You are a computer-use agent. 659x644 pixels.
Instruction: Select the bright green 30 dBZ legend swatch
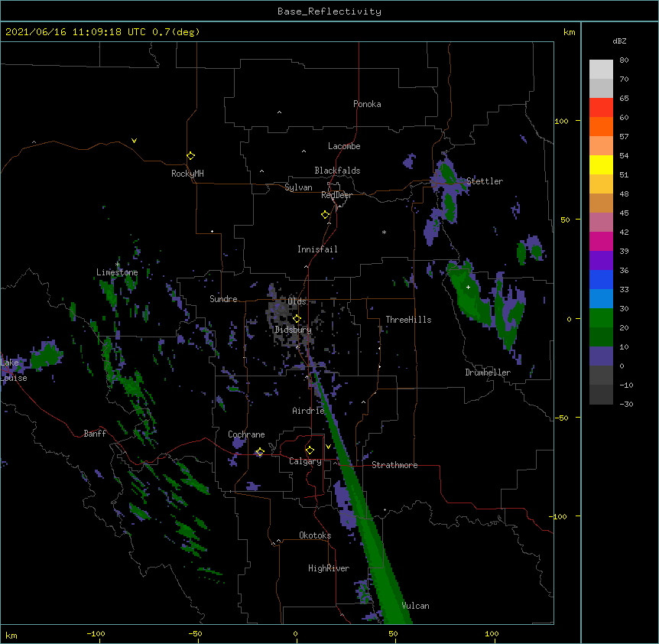click(601, 318)
